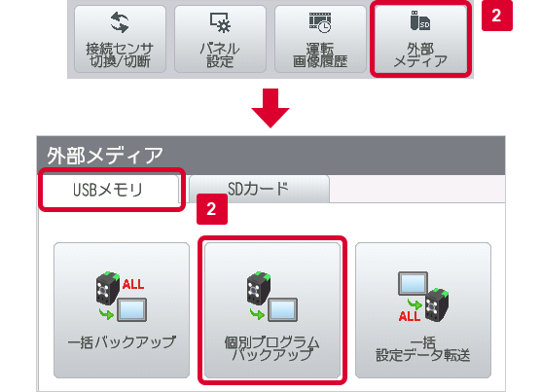
Task: Open パネル設定 panel settings
Action: (x=220, y=39)
